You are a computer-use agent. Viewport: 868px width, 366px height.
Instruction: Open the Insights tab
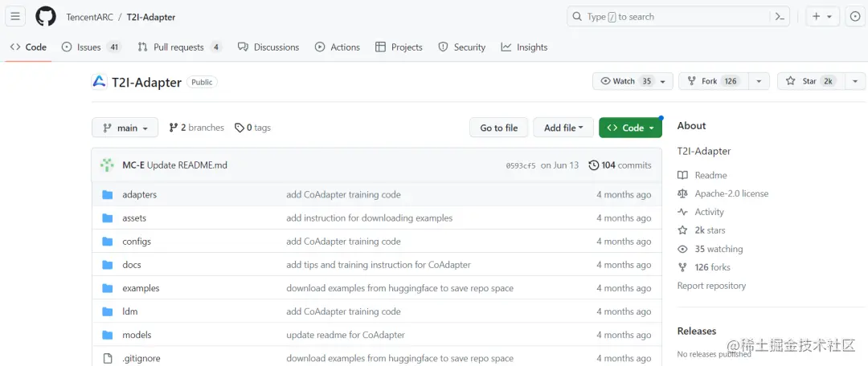pos(524,47)
